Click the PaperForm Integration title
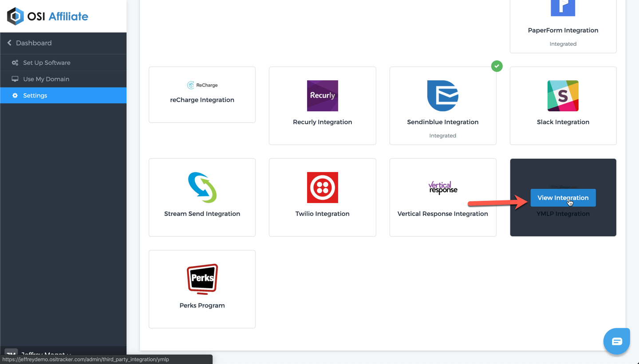639x364 pixels. tap(563, 30)
